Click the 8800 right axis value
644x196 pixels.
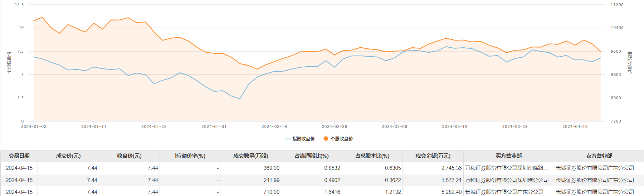[x=616, y=75]
